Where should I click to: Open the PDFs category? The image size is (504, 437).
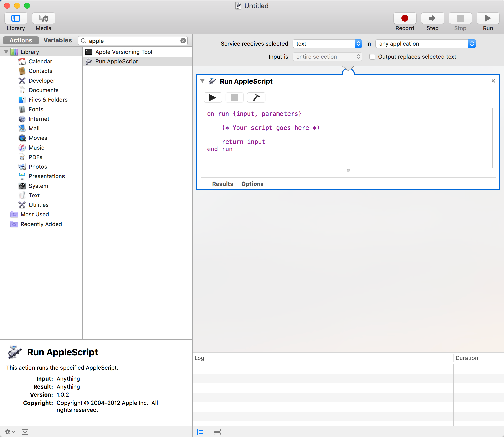pos(35,157)
